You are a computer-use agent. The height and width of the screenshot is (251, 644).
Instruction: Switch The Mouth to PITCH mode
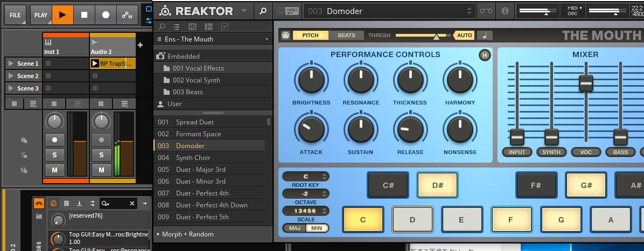coord(311,36)
